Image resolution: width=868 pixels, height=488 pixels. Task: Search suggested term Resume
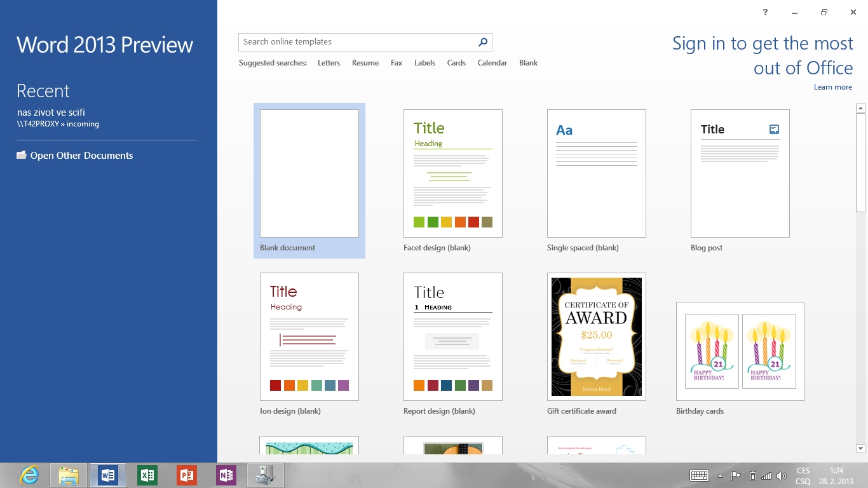[365, 63]
